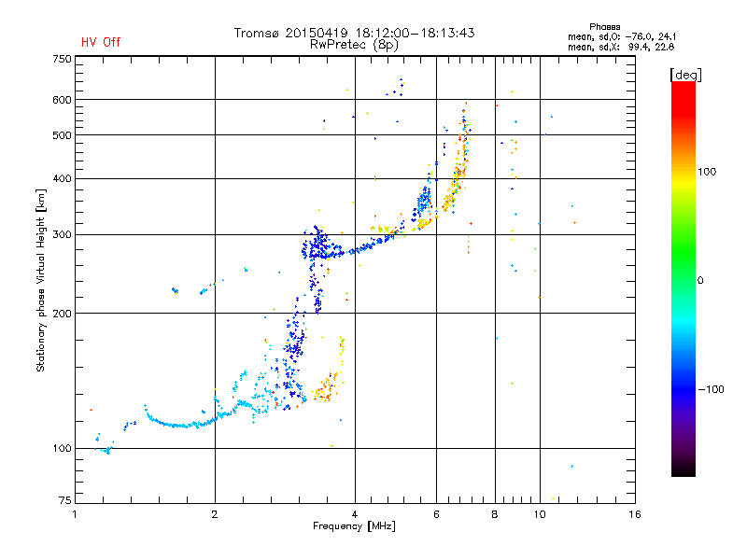Click the y-axis tick label '500'
This screenshot has height=560, width=747.
pyautogui.click(x=62, y=135)
